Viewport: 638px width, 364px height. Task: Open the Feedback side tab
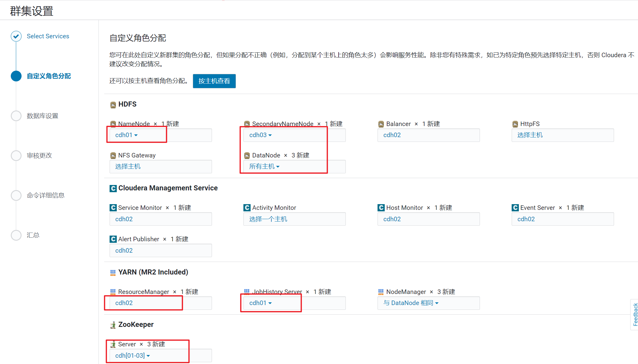635,314
